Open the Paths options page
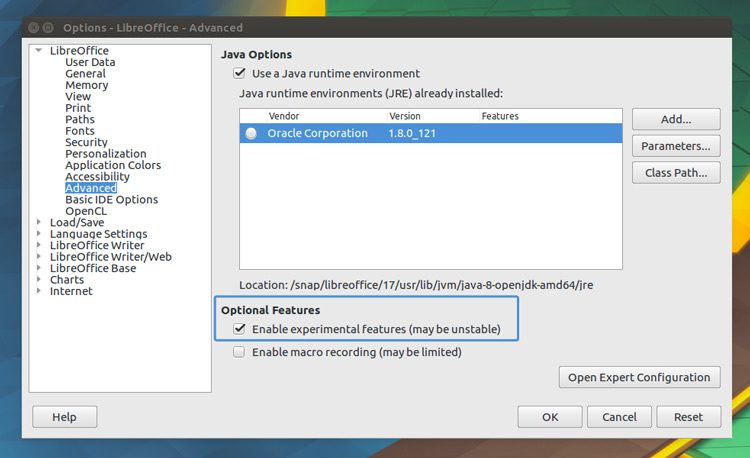750x458 pixels. (x=80, y=120)
